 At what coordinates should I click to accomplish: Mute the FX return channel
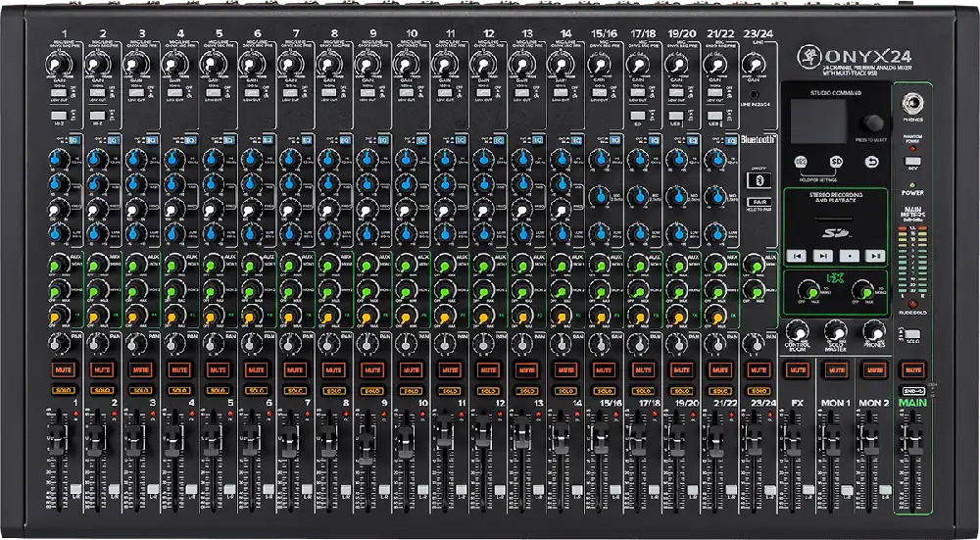[x=798, y=369]
